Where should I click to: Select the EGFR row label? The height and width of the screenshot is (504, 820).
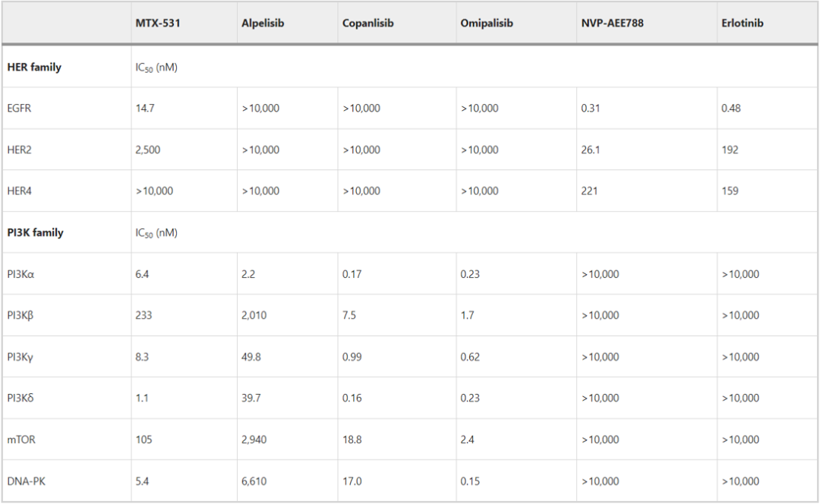19,109
